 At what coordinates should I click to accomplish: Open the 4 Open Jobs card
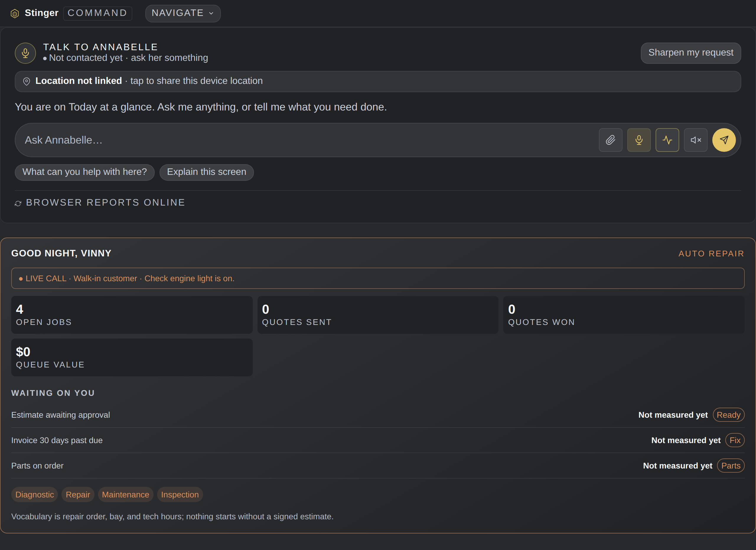132,315
